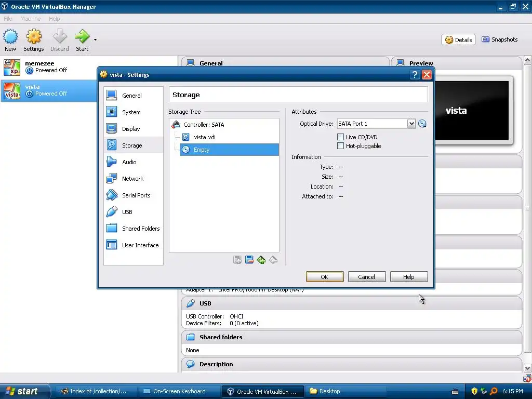Viewport: 532px width, 399px height.
Task: Open the Windows Start menu
Action: 24,391
